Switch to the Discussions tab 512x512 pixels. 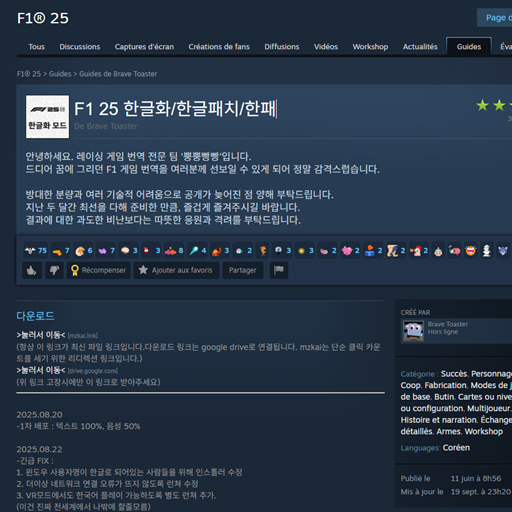[x=80, y=47]
